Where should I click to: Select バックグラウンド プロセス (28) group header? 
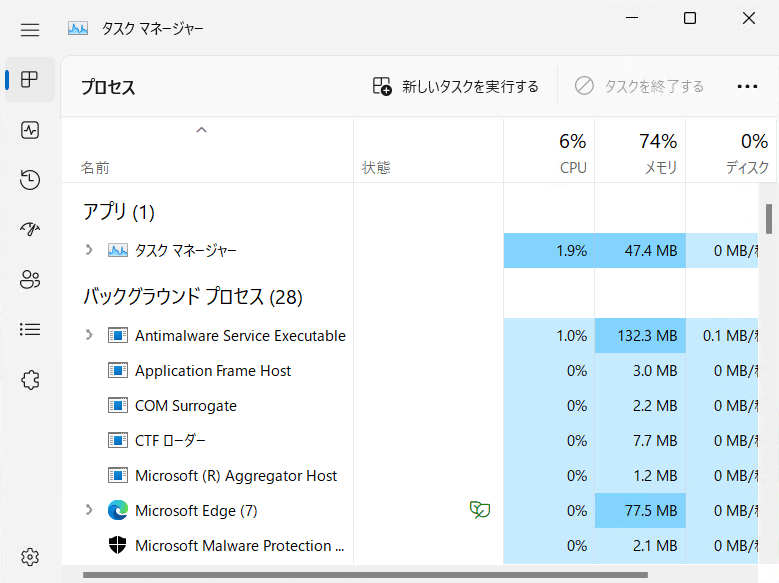point(193,297)
